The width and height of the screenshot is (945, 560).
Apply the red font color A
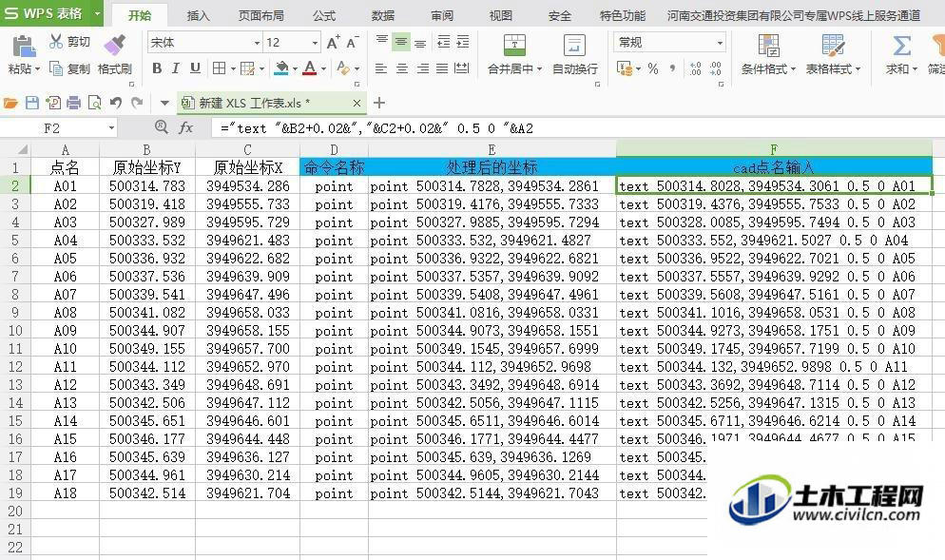(x=310, y=68)
